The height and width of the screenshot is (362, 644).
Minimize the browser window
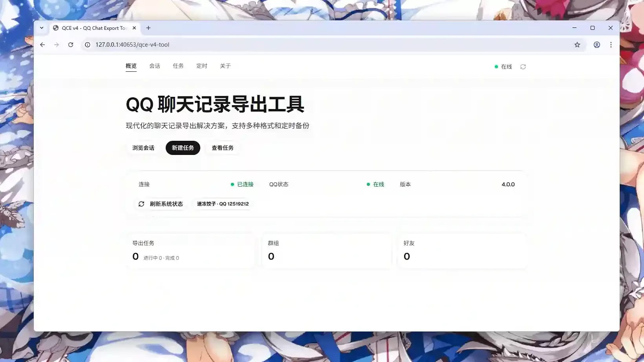point(574,28)
